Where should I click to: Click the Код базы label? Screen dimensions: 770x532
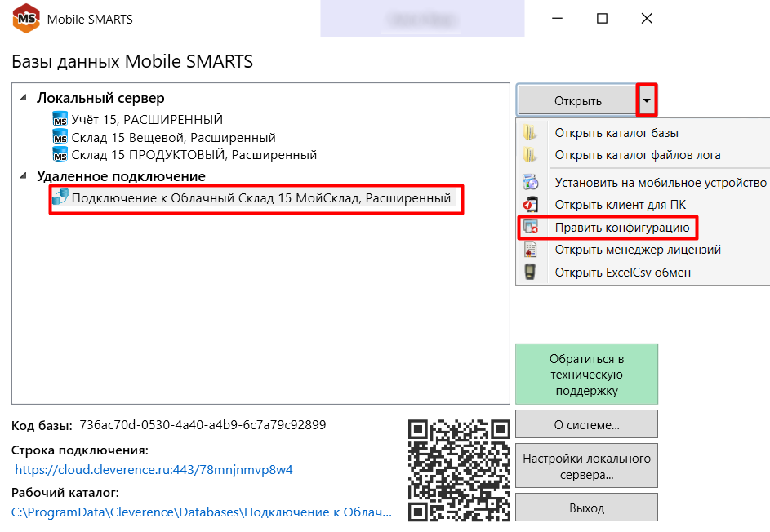pyautogui.click(x=42, y=425)
